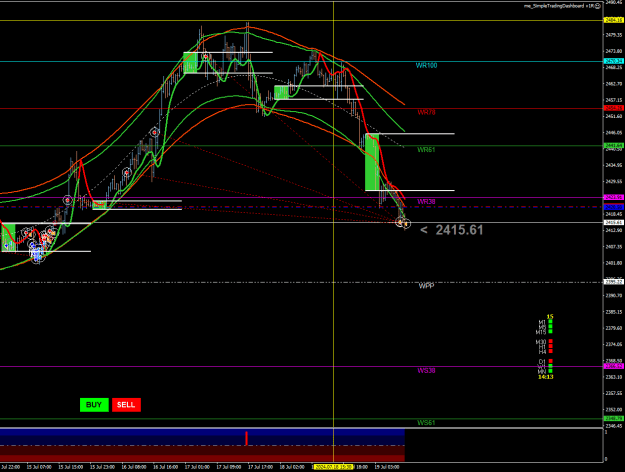Click the D1 red trend square
This screenshot has width=625, height=472.
pyautogui.click(x=550, y=361)
